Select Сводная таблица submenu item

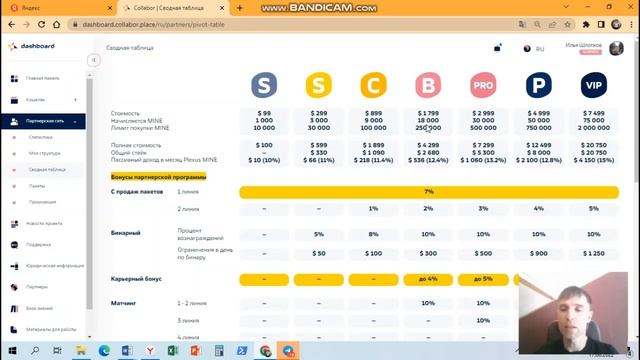click(47, 170)
